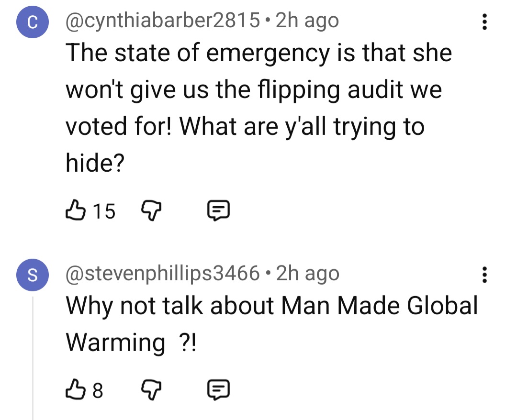Image resolution: width=517 pixels, height=420 pixels.
Task: Click the '2h ago' timestamp on Cynthia's comment
Action: point(307,21)
